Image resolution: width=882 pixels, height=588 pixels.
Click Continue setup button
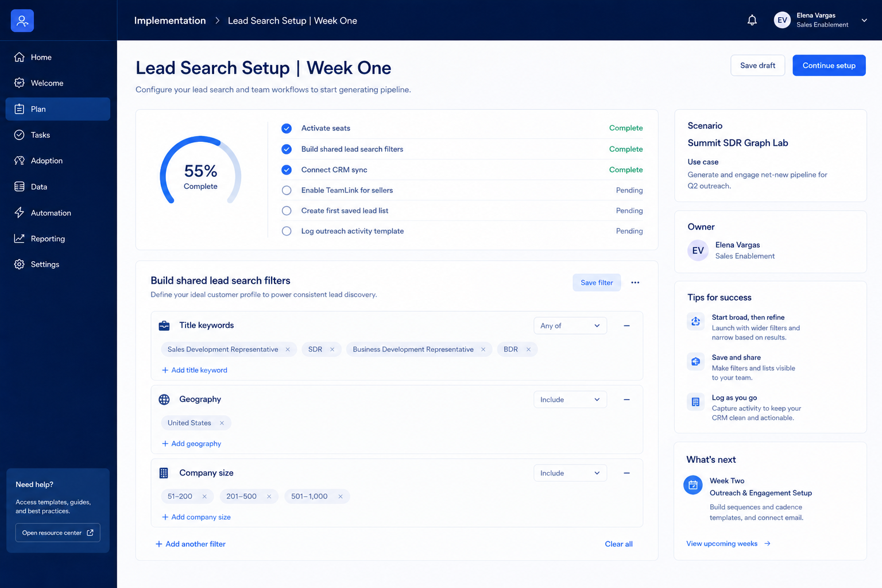[829, 65]
